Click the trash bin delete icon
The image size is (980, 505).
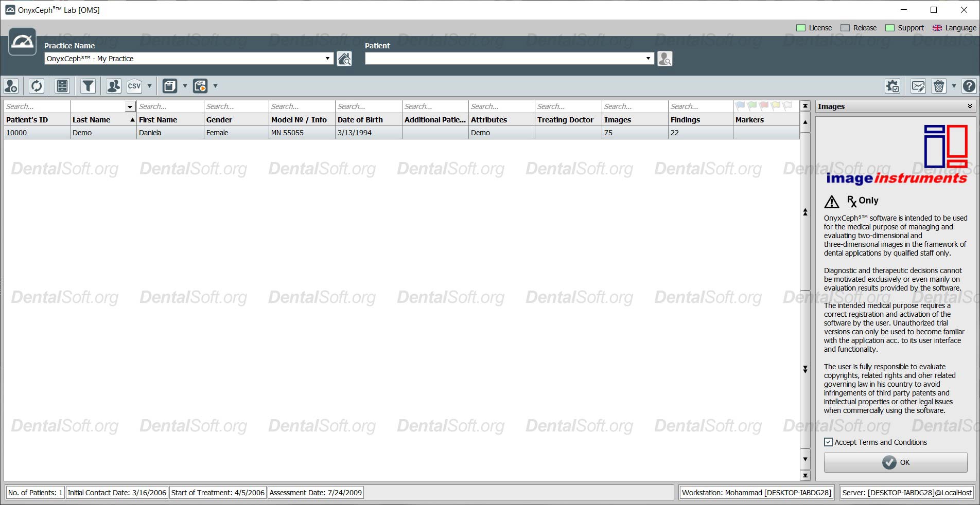coord(938,86)
